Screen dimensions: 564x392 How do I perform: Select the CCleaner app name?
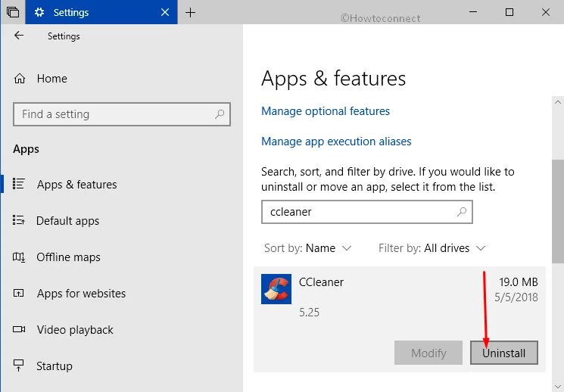coord(321,282)
